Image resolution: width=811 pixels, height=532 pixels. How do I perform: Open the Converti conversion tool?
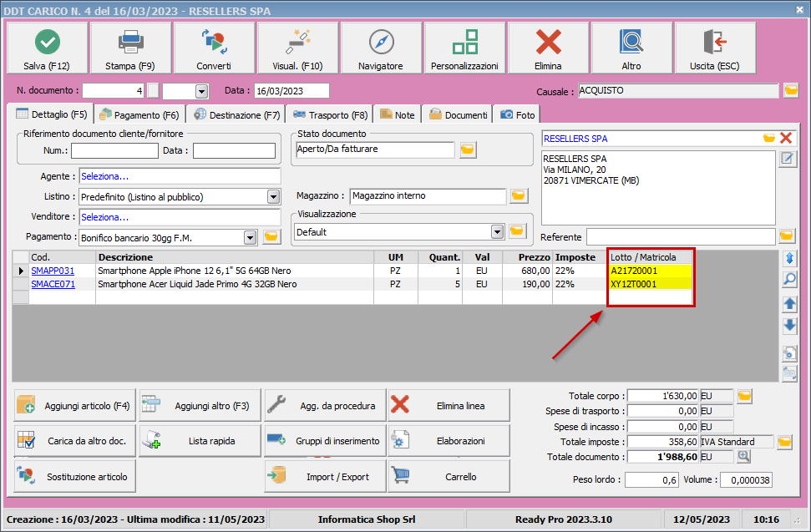(214, 48)
